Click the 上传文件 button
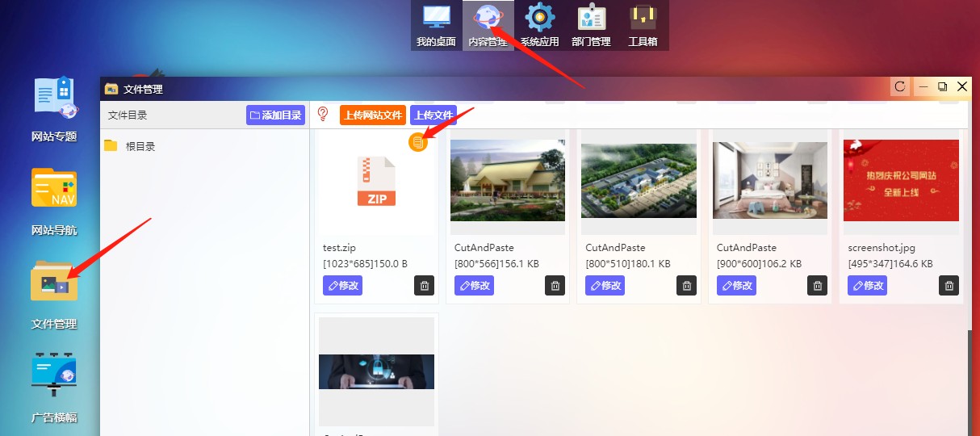The width and height of the screenshot is (980, 436). pyautogui.click(x=433, y=115)
